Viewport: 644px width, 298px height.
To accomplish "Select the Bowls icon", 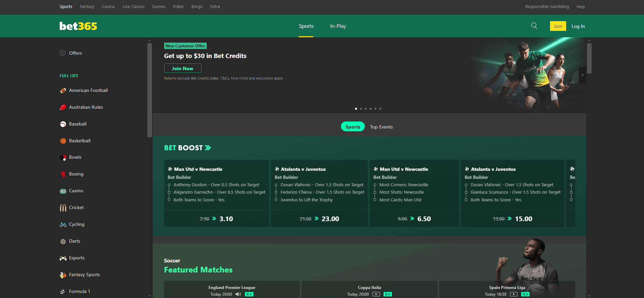I will tap(63, 157).
